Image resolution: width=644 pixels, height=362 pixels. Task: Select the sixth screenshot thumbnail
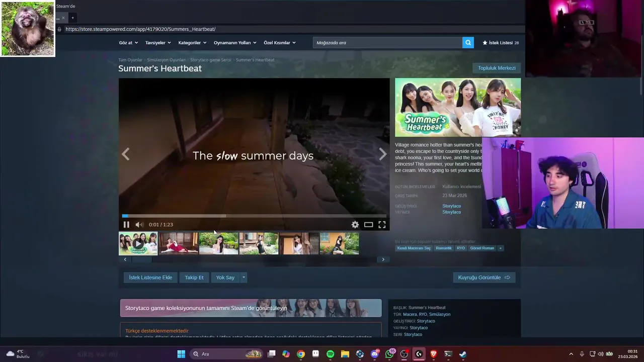point(340,243)
